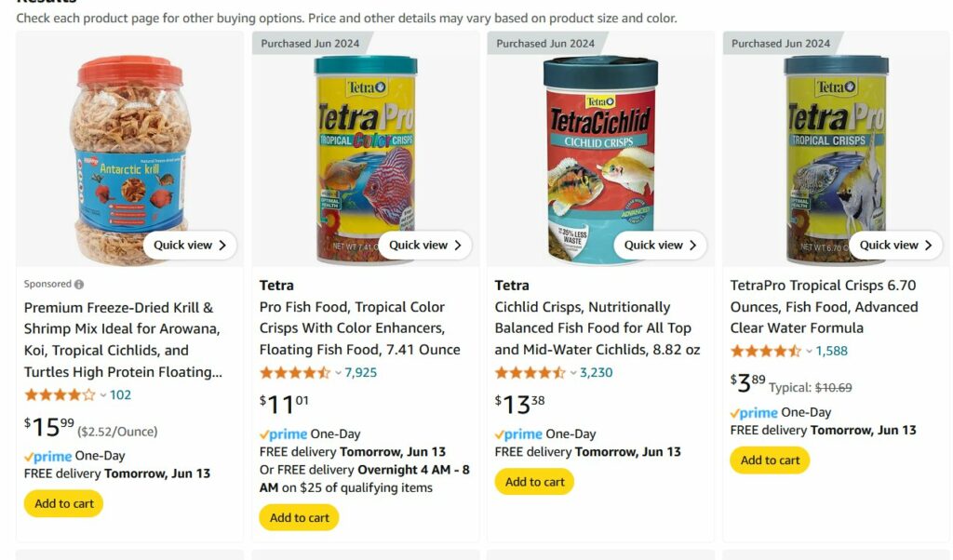Add the $15.99 krill mix to cart
The image size is (953, 560).
(x=64, y=504)
